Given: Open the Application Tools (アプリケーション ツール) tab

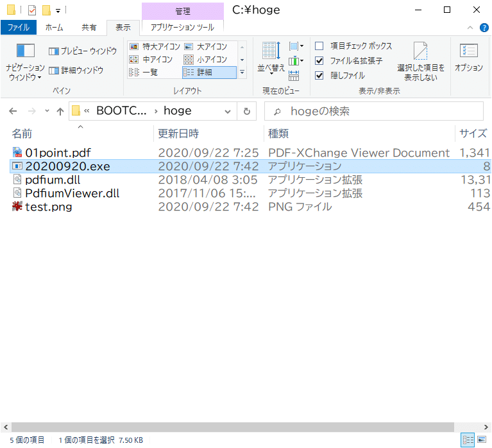Looking at the screenshot, I should 183,28.
